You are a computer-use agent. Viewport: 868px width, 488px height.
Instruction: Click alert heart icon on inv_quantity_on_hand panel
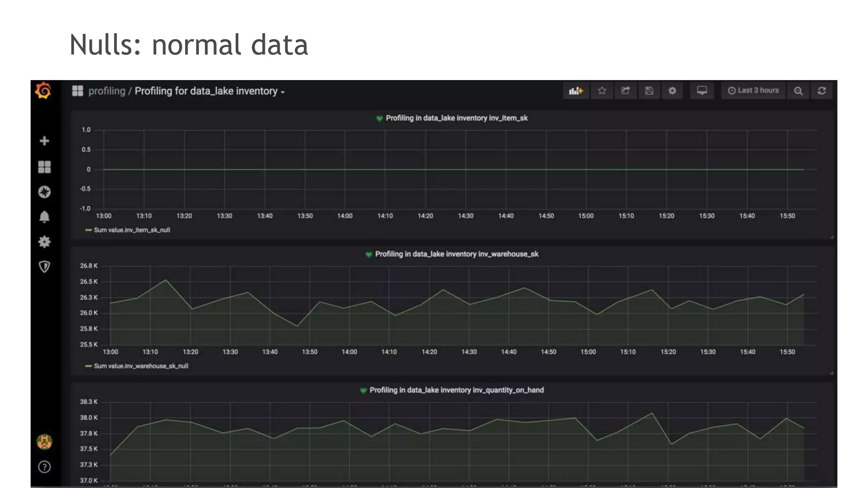[x=363, y=391]
